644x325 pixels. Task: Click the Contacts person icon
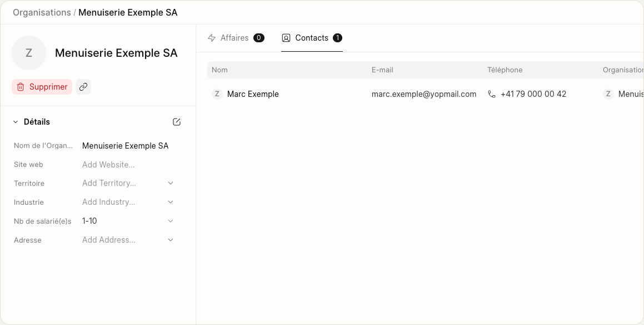point(286,38)
